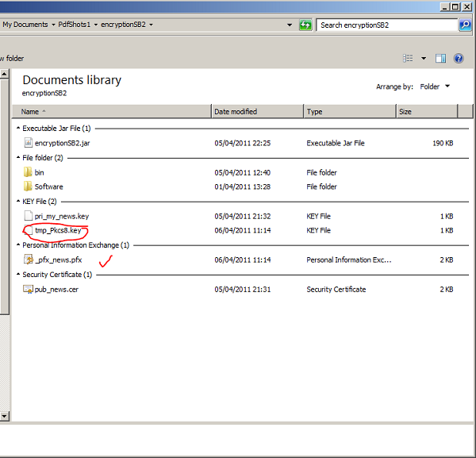Sort by the Name column header
The image size is (476, 458).
pos(111,111)
